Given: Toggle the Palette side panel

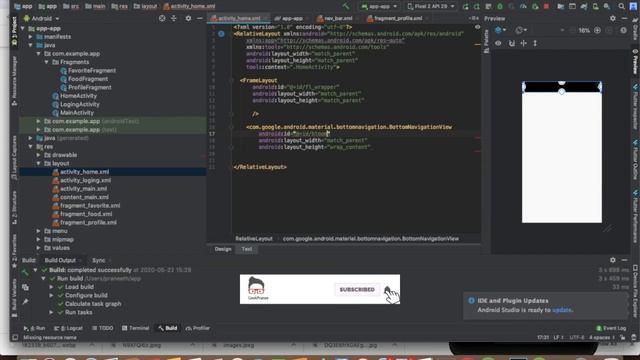Looking at the screenshot, I should pos(486,41).
